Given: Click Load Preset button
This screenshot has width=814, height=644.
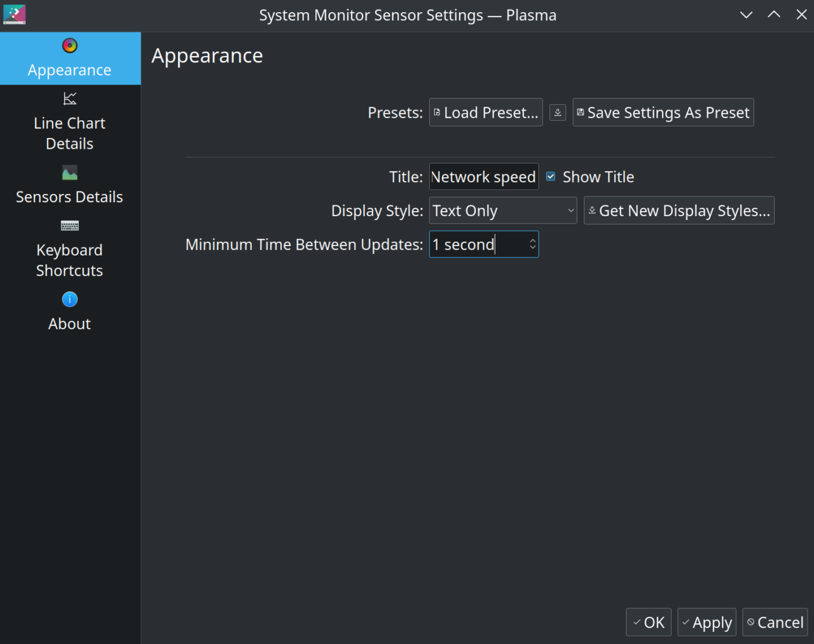Looking at the screenshot, I should (486, 113).
